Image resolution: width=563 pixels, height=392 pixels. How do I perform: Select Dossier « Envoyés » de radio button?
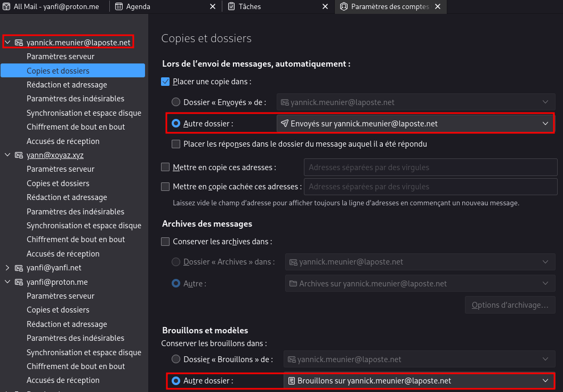click(176, 102)
